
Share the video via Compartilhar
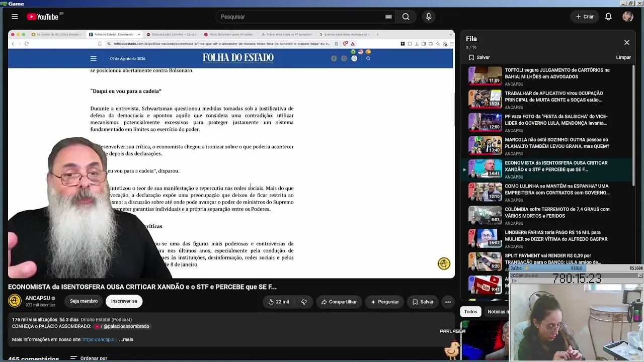click(339, 302)
